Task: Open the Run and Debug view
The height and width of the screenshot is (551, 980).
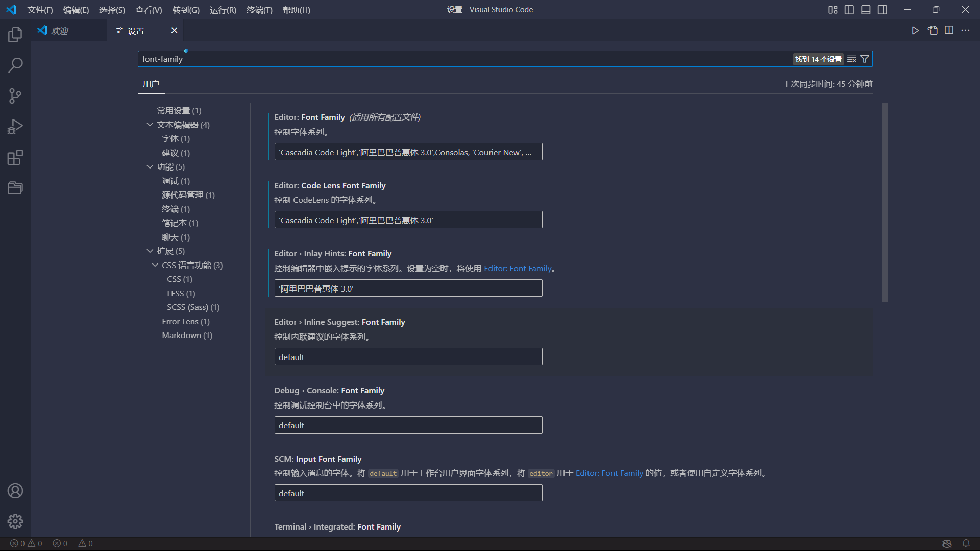Action: (x=15, y=127)
